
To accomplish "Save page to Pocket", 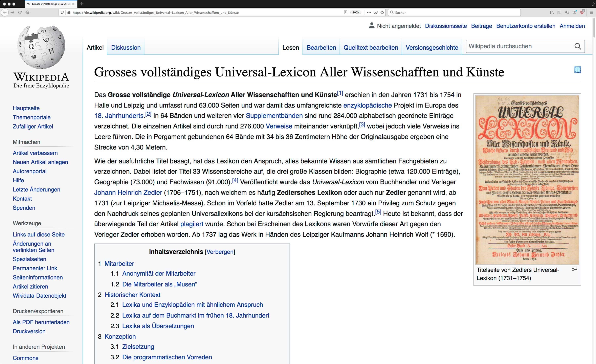I will tap(375, 12).
